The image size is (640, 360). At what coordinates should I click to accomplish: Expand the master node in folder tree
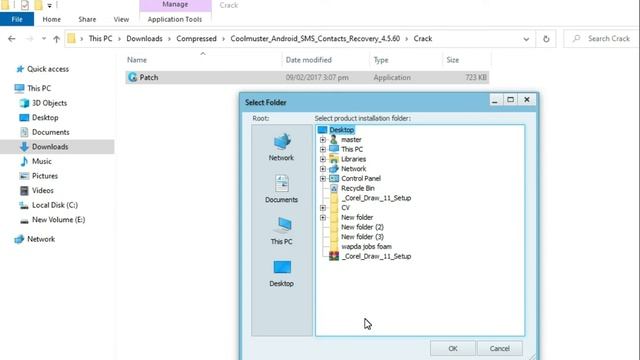coord(323,140)
